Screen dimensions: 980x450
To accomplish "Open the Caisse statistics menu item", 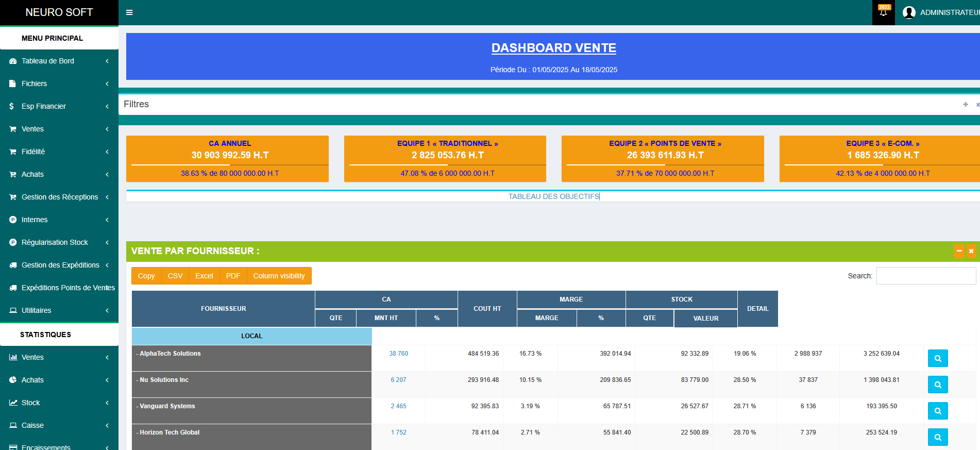I will pos(59,425).
